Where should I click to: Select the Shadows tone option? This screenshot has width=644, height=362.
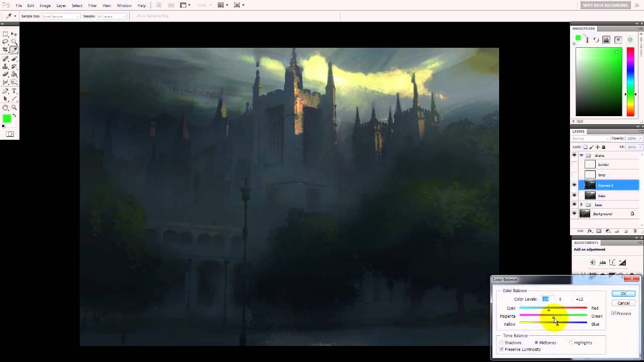(x=502, y=342)
